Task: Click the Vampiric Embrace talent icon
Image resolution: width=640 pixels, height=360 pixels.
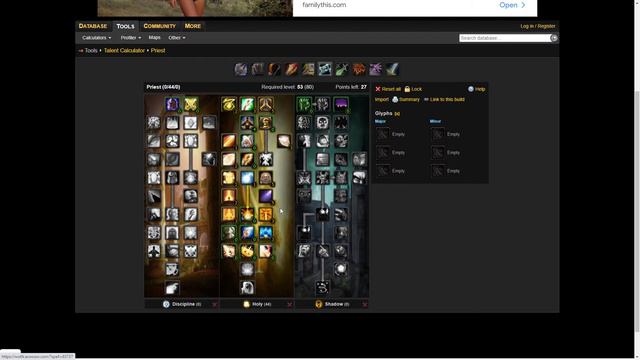Action: (322, 178)
